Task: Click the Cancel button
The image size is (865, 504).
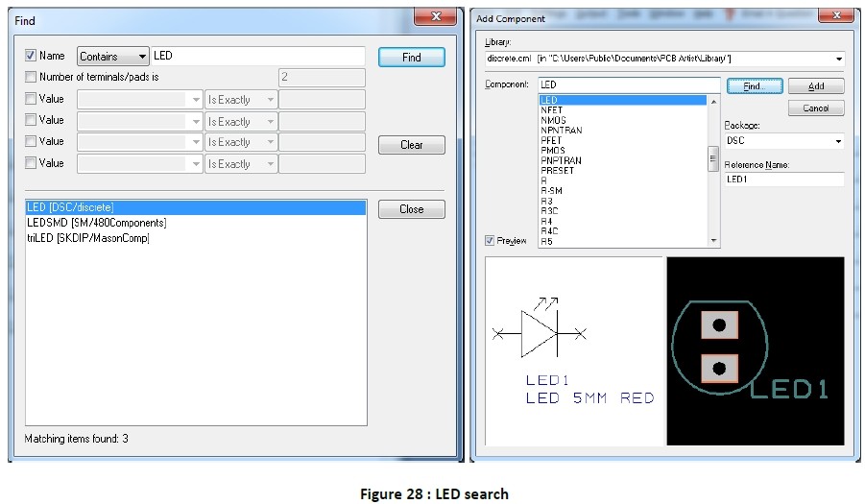Action: coord(815,108)
